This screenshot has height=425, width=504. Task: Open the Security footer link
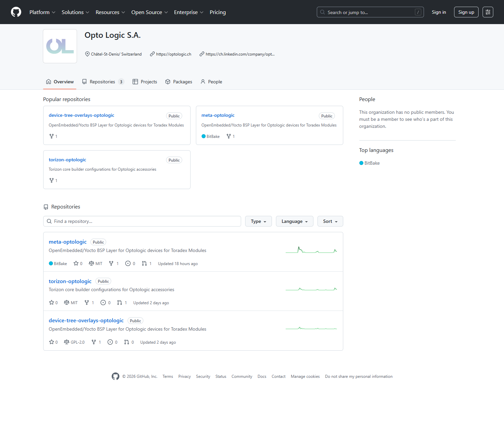point(203,376)
